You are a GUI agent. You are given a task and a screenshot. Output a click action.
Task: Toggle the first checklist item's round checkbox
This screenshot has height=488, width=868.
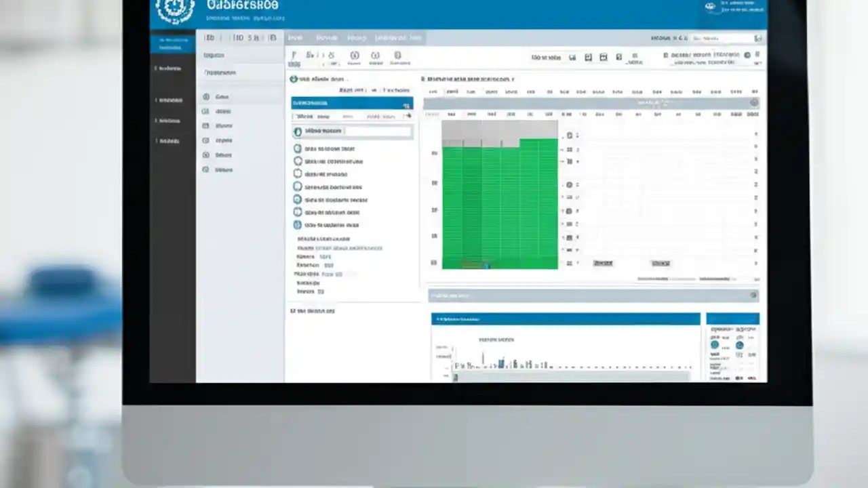click(x=298, y=148)
